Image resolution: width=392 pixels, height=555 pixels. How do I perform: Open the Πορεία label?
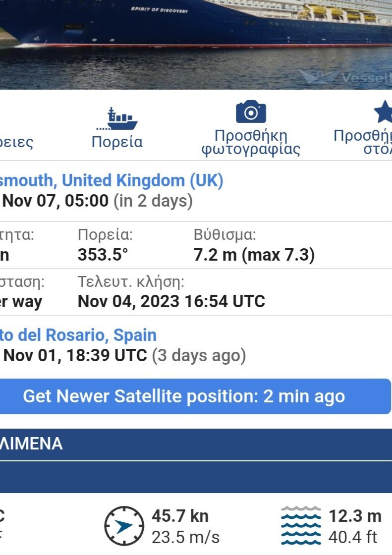pyautogui.click(x=117, y=142)
